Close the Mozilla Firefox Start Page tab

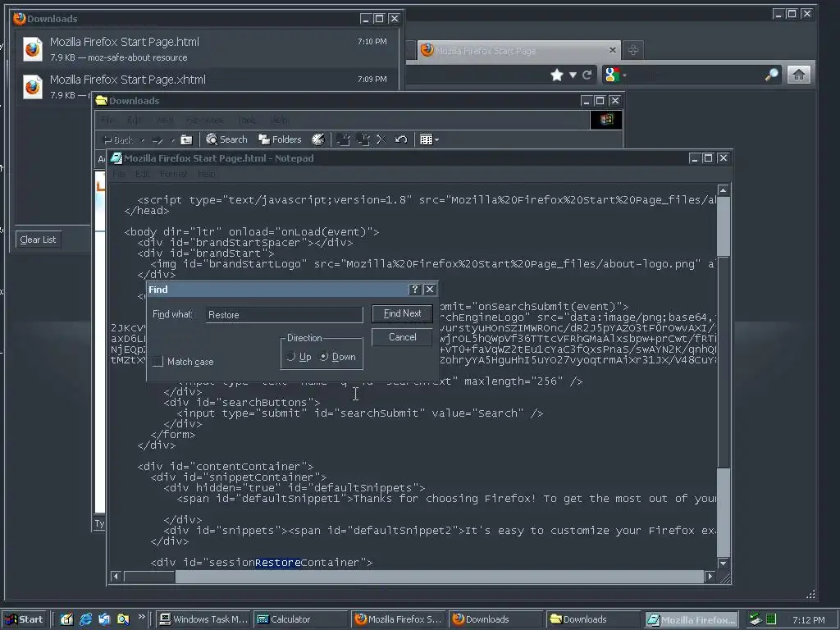[x=612, y=50]
